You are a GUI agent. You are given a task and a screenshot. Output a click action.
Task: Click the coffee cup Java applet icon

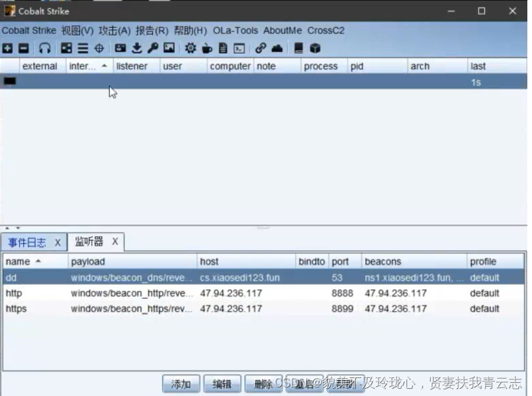(207, 48)
